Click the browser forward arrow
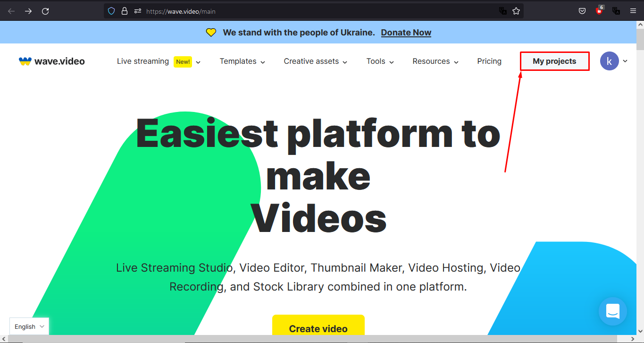This screenshot has height=343, width=644. [x=28, y=11]
